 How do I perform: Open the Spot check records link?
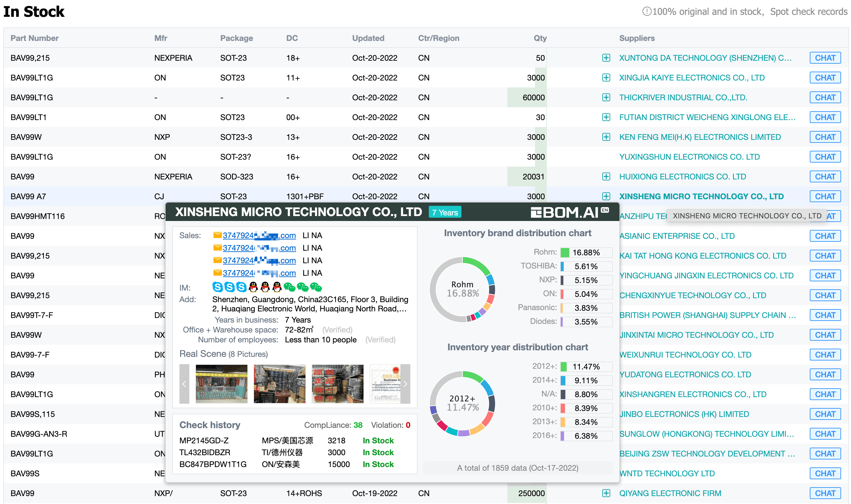[808, 12]
